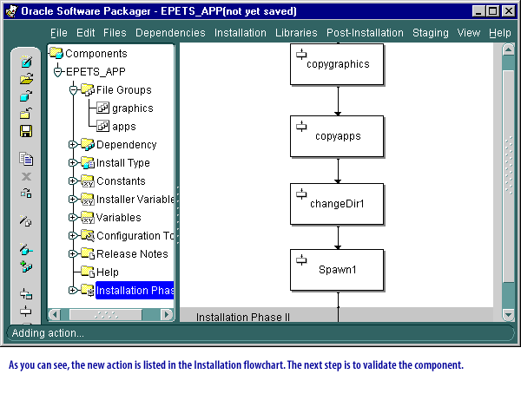Screen dimensions: 521x420
Task: Click the tree horizontal scrollbar thumb
Action: tap(106, 314)
